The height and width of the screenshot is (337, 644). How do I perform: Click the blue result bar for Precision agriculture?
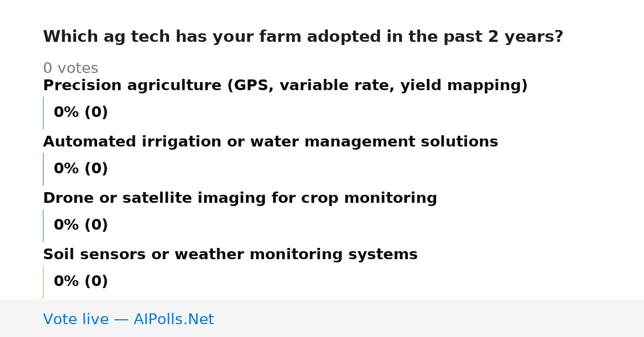[43, 113]
